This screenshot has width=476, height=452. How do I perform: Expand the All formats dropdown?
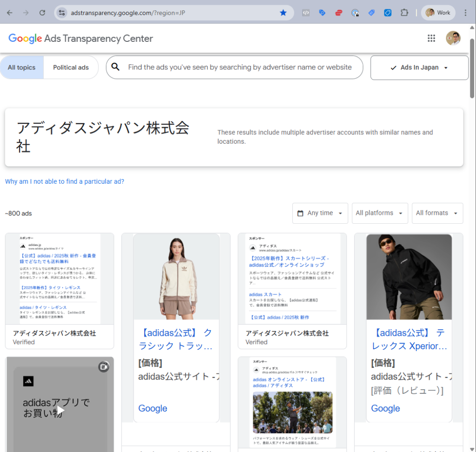coord(437,213)
